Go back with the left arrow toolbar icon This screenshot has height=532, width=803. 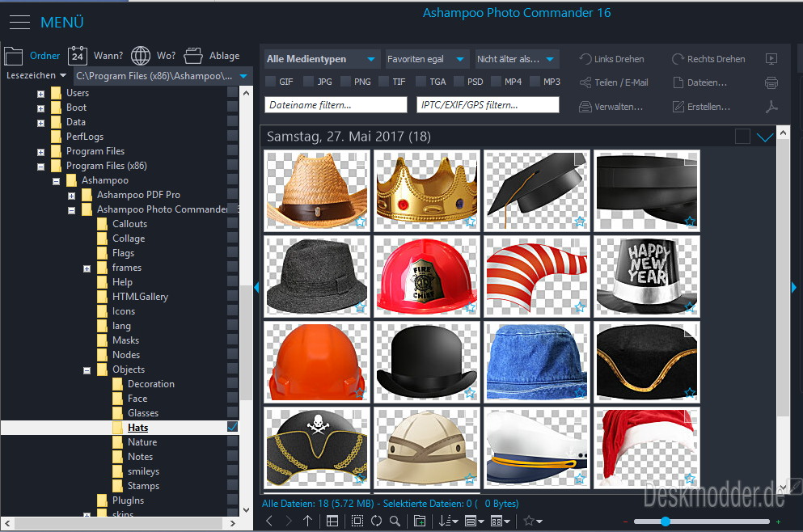coord(269,521)
